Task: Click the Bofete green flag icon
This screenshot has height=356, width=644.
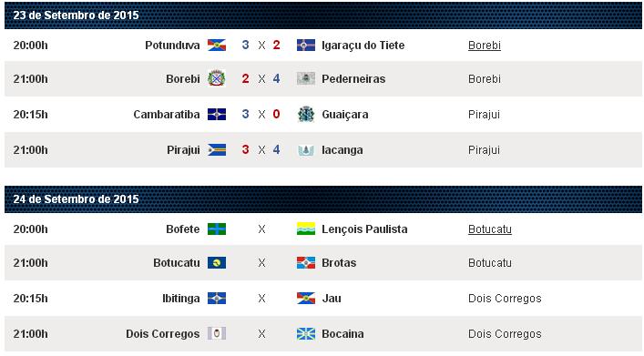Action: tap(217, 229)
